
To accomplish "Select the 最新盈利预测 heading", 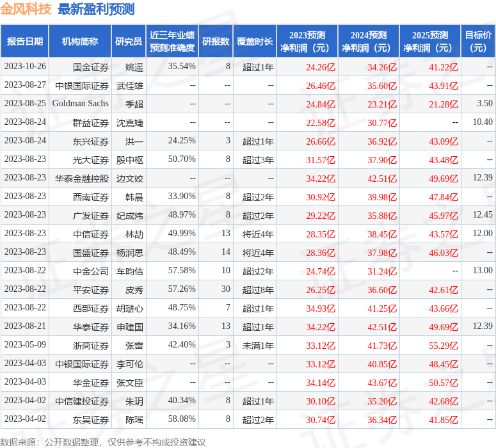I will pos(96,9).
